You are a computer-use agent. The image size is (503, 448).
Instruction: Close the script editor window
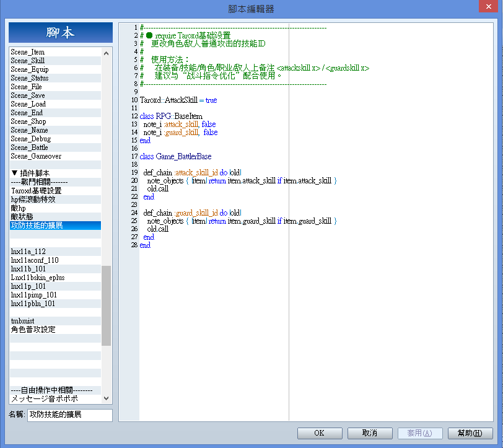coord(488,6)
